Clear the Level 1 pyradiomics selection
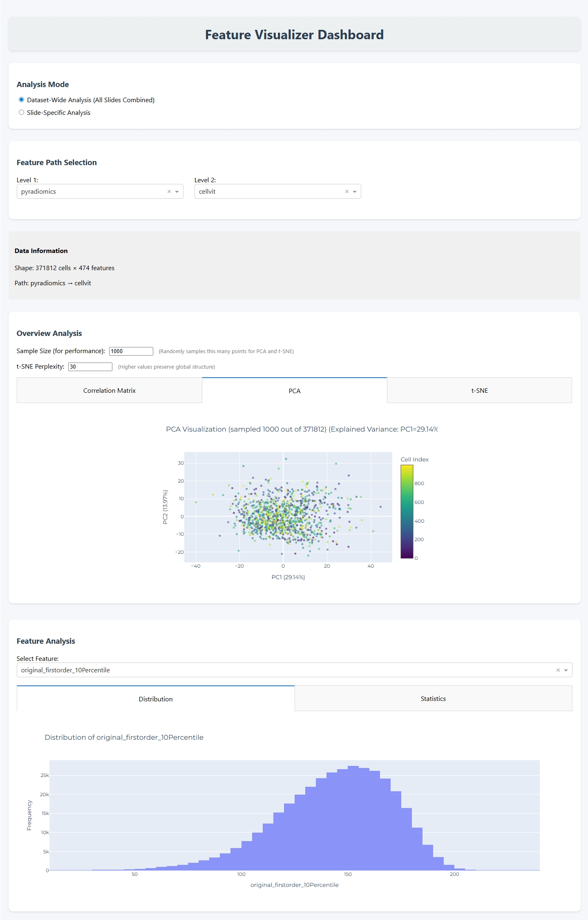Image resolution: width=588 pixels, height=920 pixels. coord(169,192)
